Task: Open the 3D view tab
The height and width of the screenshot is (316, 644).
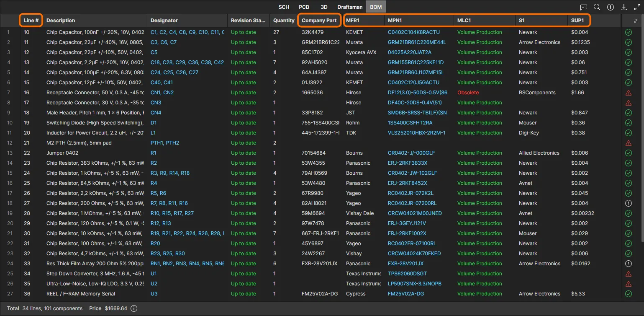Action: (x=324, y=7)
